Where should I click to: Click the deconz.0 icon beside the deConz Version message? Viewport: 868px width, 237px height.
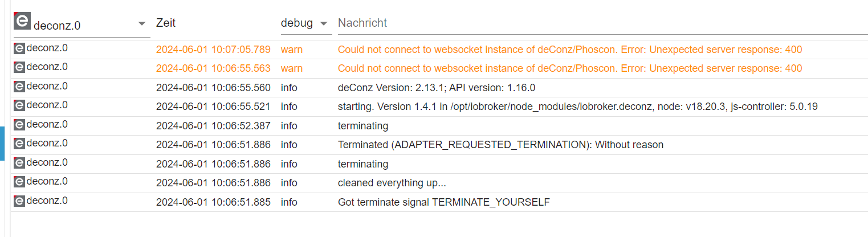point(19,87)
